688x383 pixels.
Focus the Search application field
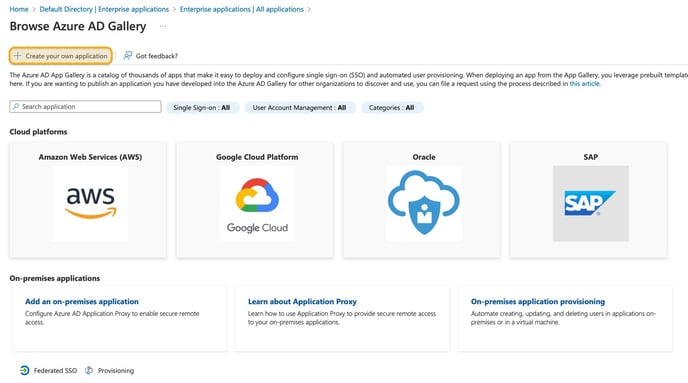coord(85,107)
